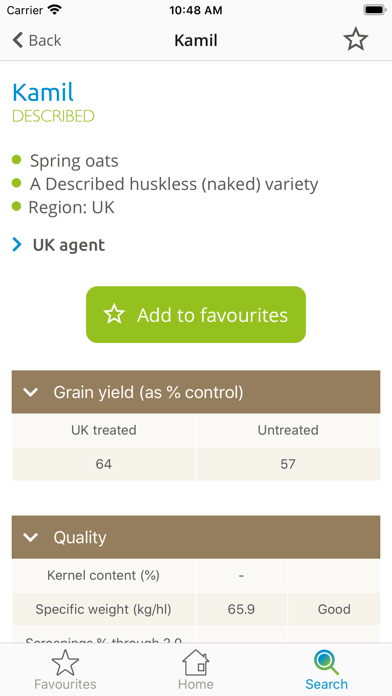Tap the star icon in the navigation bar

pyautogui.click(x=356, y=40)
